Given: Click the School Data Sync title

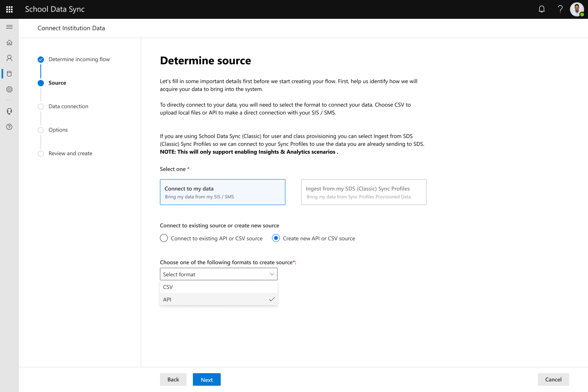Looking at the screenshot, I should [x=55, y=9].
